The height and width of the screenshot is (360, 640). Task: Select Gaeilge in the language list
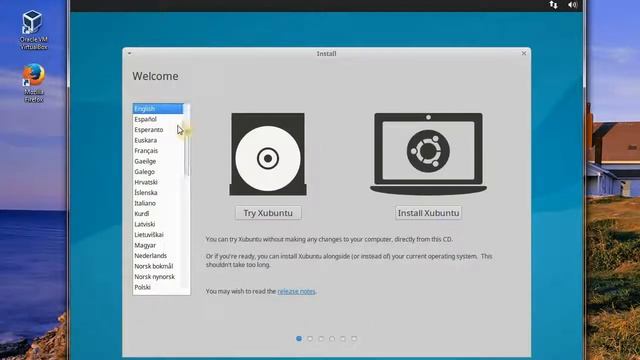(x=158, y=161)
